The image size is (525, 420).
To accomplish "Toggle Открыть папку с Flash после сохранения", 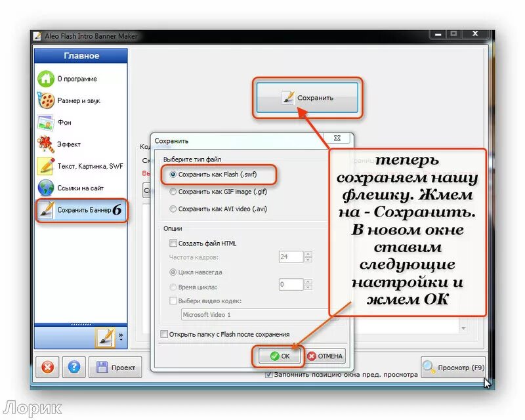I will (x=164, y=334).
